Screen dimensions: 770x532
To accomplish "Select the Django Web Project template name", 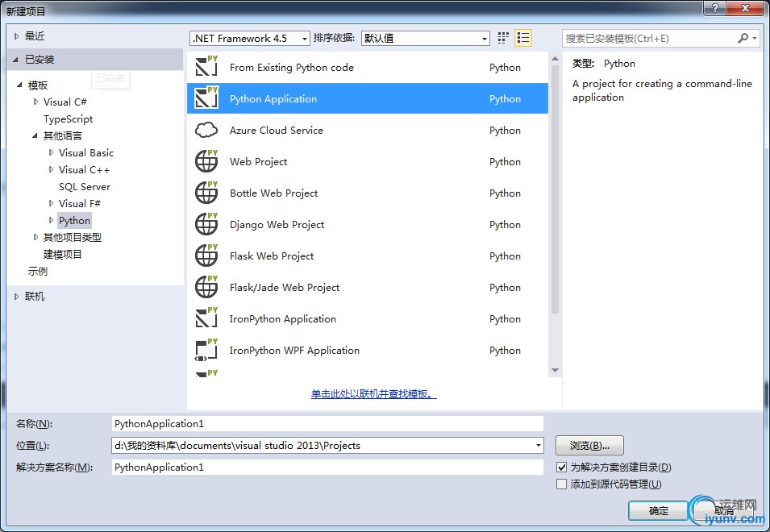I will point(277,224).
